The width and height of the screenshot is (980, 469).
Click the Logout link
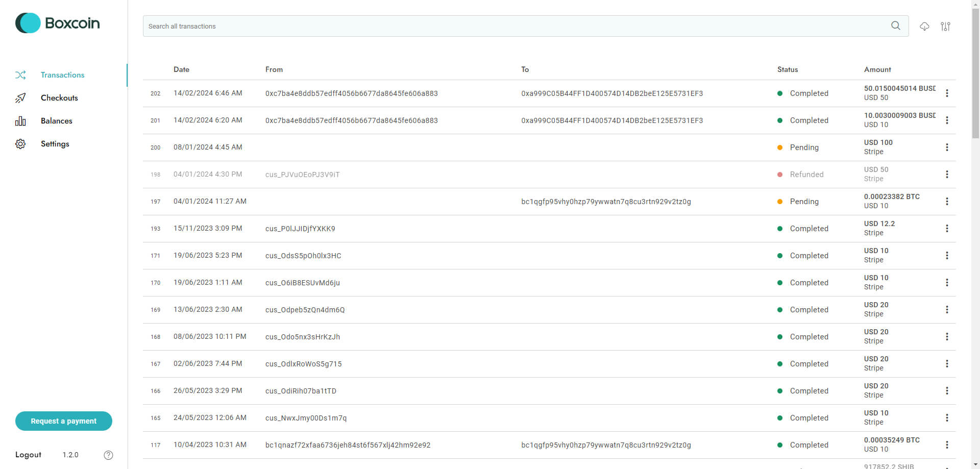click(x=28, y=455)
